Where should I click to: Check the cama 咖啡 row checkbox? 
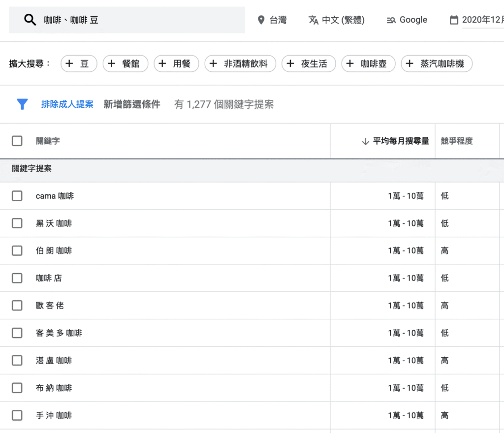click(17, 196)
